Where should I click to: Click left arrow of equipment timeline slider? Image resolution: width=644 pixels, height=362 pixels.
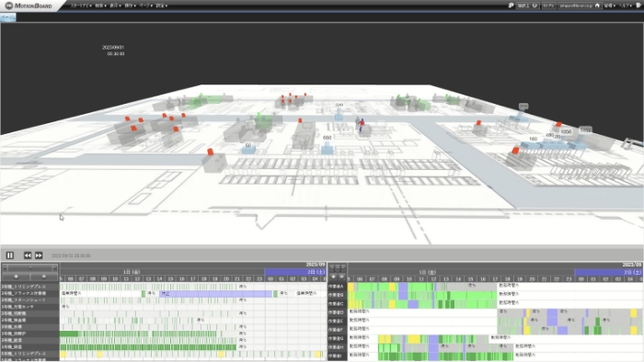tap(5, 267)
